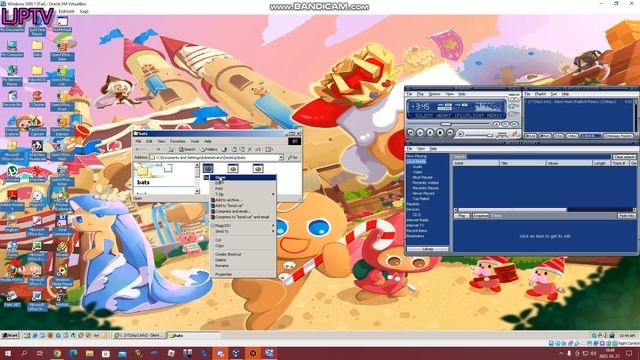Viewport: 640px width, 360px height.
Task: Select Internet Radio in Media Library tree
Action: (417, 220)
